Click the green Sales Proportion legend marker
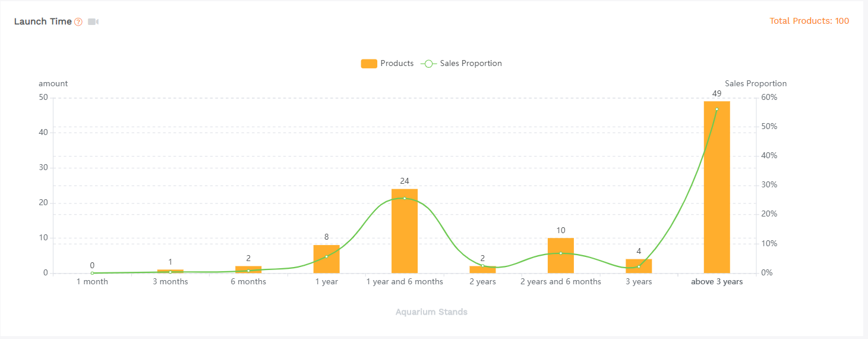The height and width of the screenshot is (339, 868). [429, 64]
